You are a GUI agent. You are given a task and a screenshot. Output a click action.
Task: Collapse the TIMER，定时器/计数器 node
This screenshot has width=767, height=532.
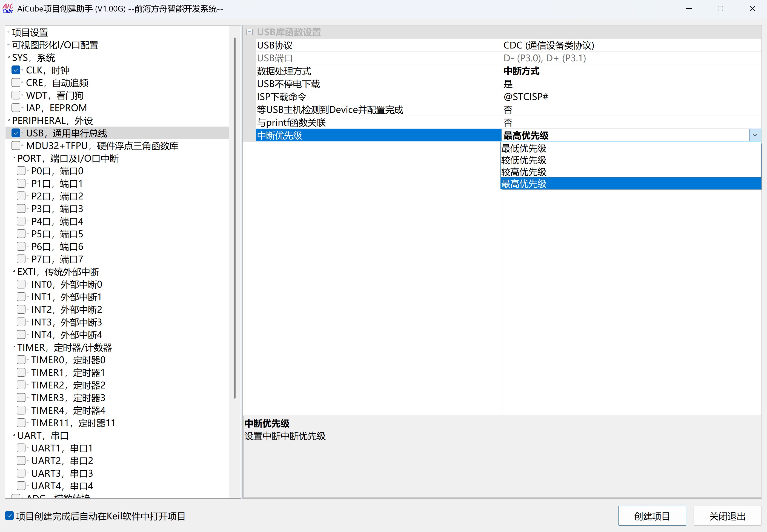tap(14, 347)
